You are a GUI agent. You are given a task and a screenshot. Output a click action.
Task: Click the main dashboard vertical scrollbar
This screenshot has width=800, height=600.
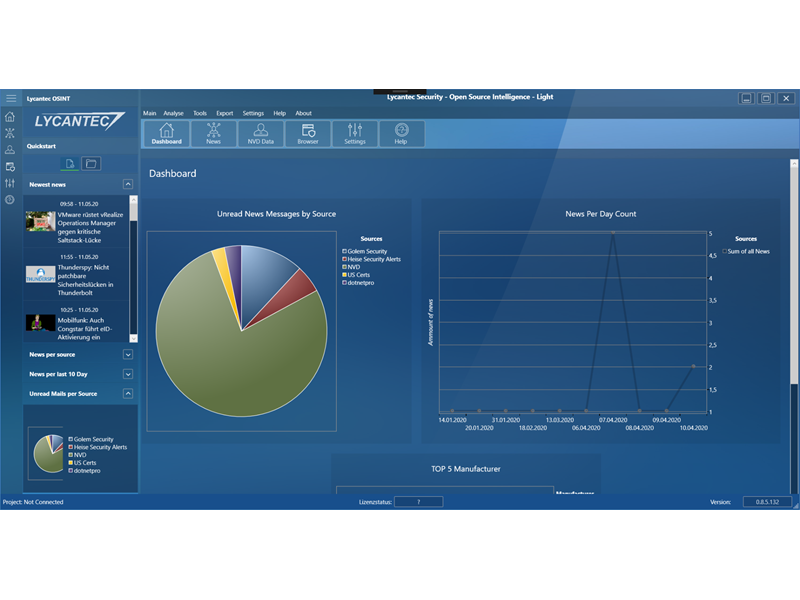tap(794, 276)
